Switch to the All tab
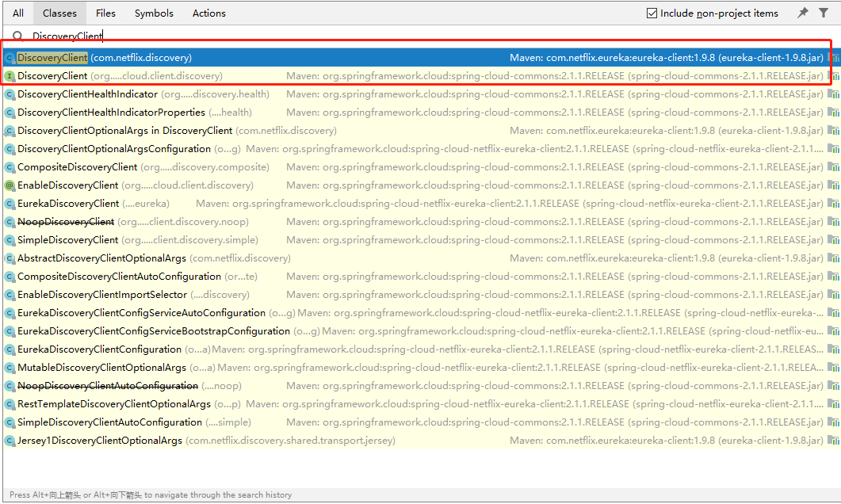The image size is (841, 504). point(18,13)
